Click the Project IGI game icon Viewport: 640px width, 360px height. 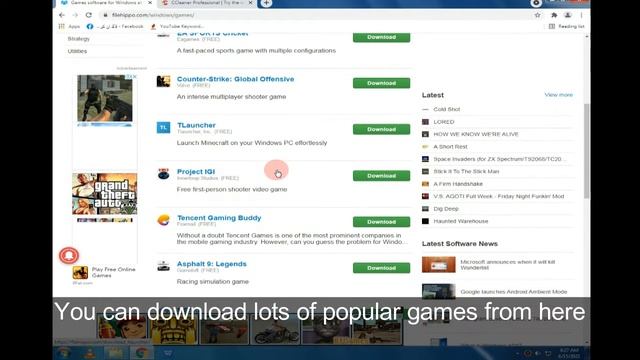point(163,174)
